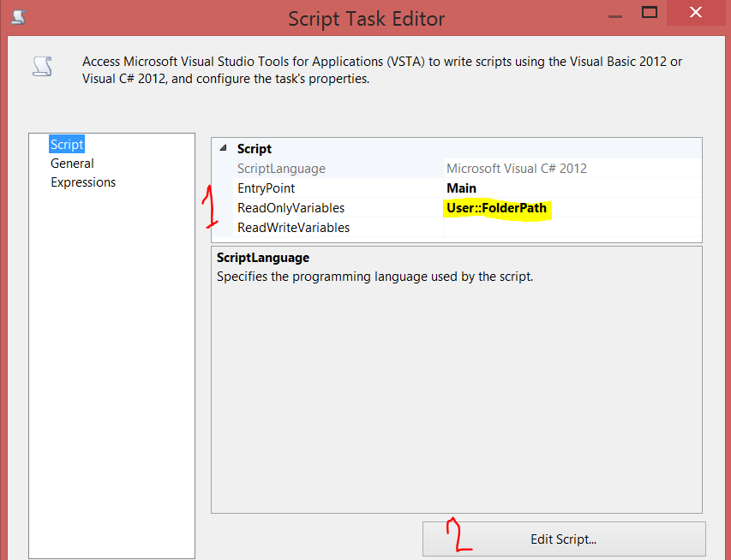Click the User::FolderPath value cell

pos(572,208)
